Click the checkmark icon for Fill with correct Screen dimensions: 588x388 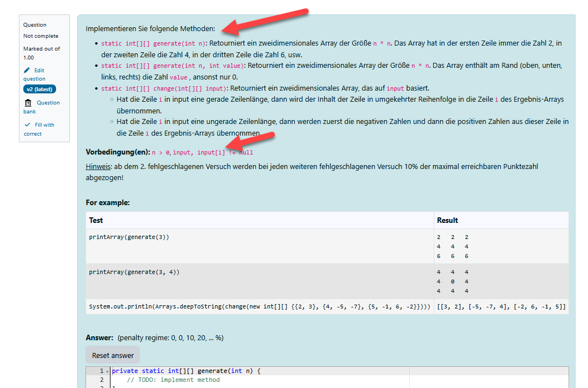27,125
